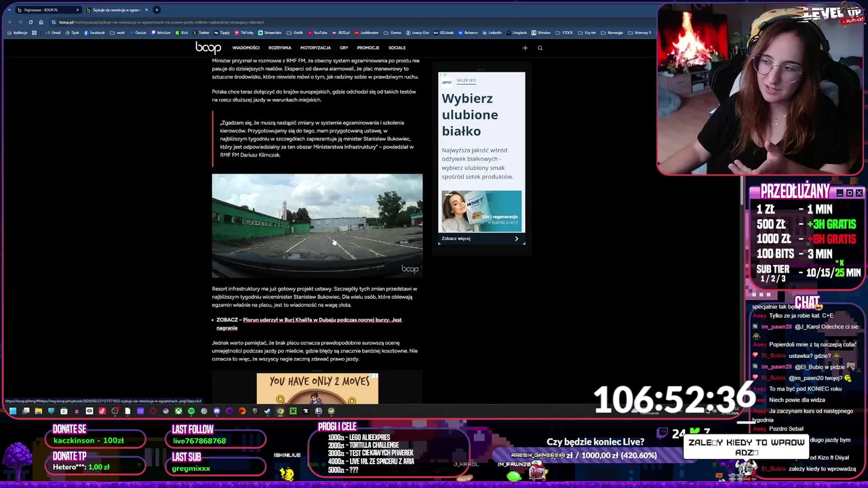Open the GG.deals bookmark
Image resolution: width=868 pixels, height=488 pixels.
click(x=443, y=33)
